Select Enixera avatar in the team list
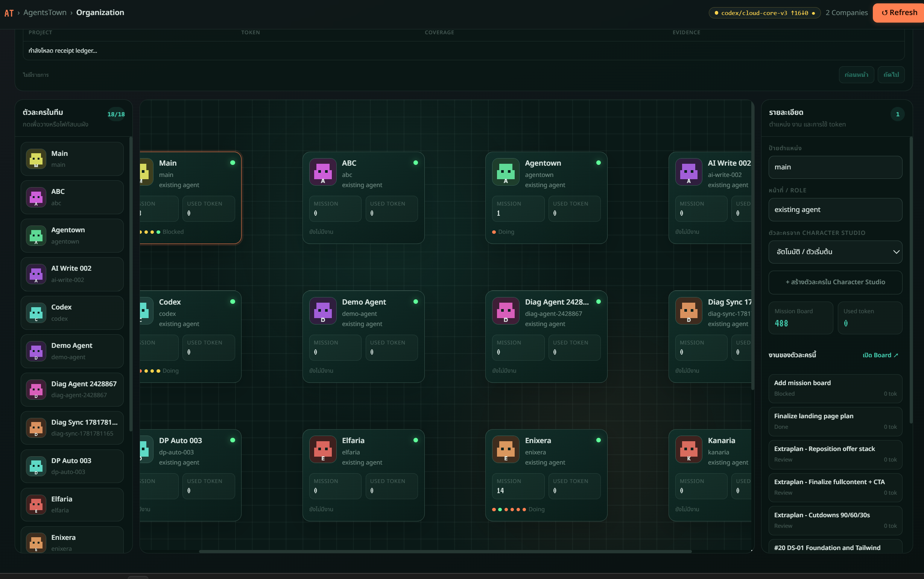Viewport: 924px width, 579px height. 36,542
